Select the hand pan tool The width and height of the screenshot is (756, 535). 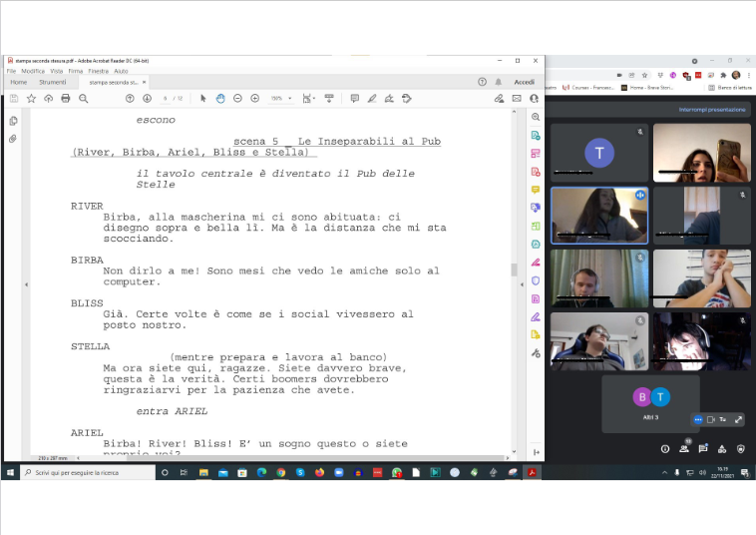[x=220, y=98]
